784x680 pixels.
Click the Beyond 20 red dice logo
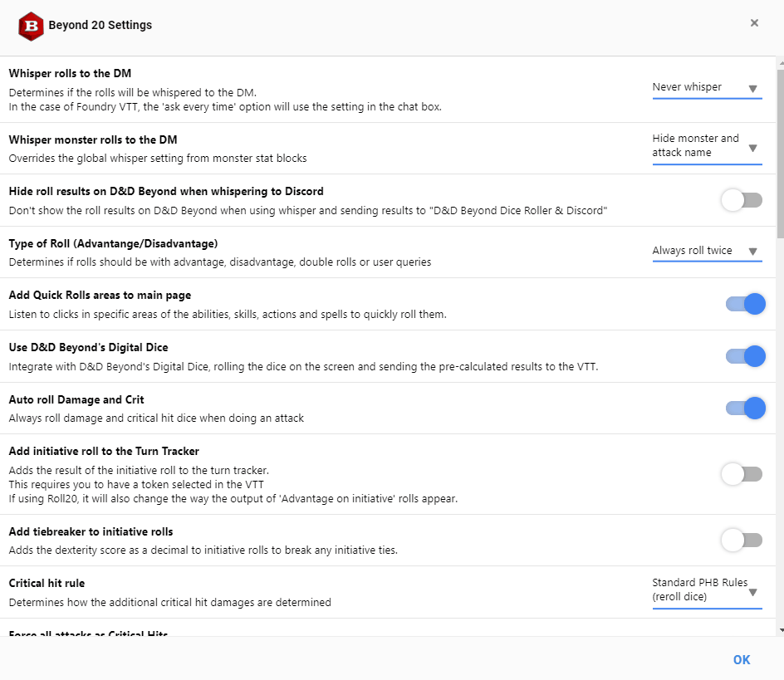[31, 26]
